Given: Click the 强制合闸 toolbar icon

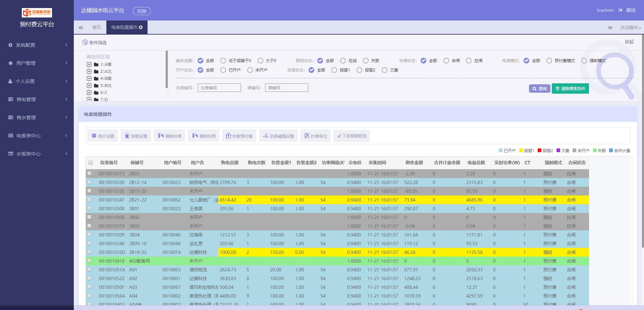Looking at the screenshot, I should (x=161, y=136).
